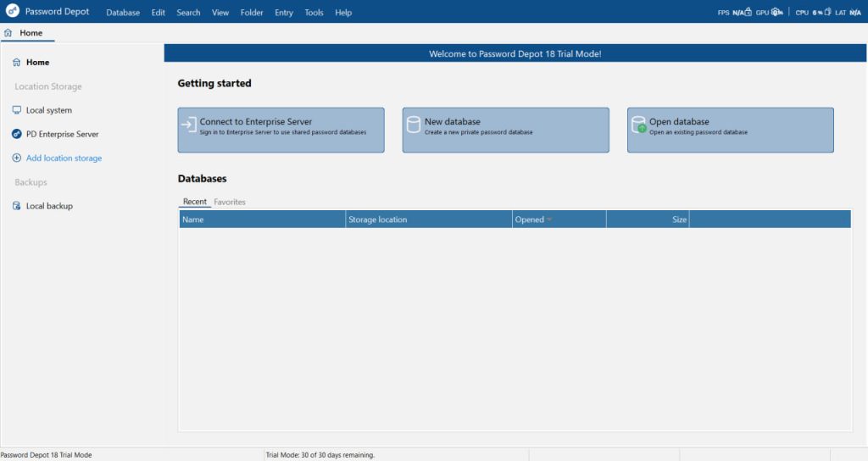Switch to the Favorites databases tab
868x461 pixels.
(230, 202)
